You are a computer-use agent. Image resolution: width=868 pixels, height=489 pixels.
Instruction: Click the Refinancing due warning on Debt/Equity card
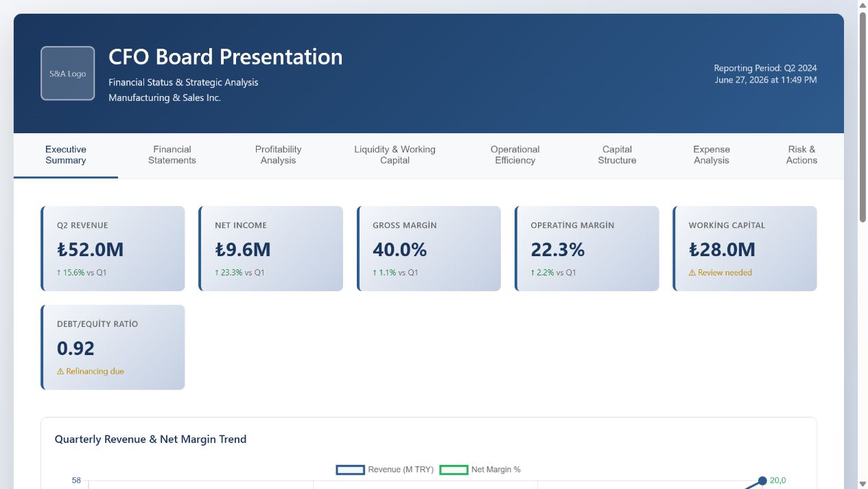(91, 372)
